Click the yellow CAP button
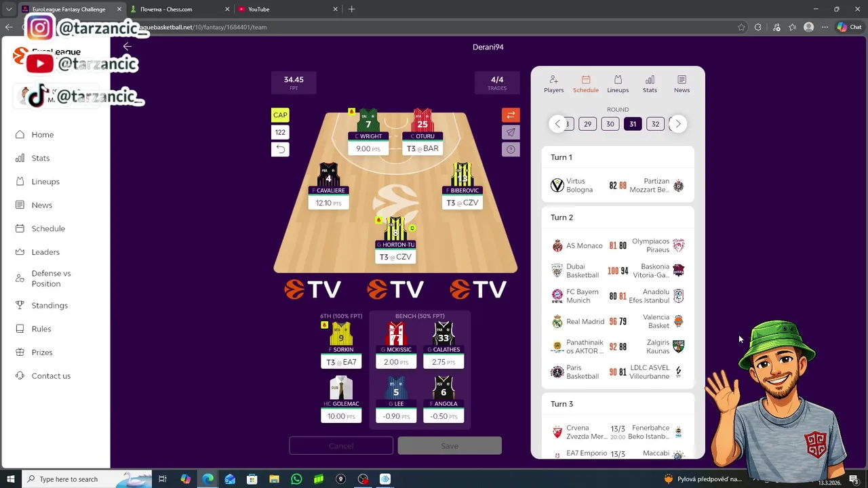The width and height of the screenshot is (868, 488). click(x=280, y=115)
